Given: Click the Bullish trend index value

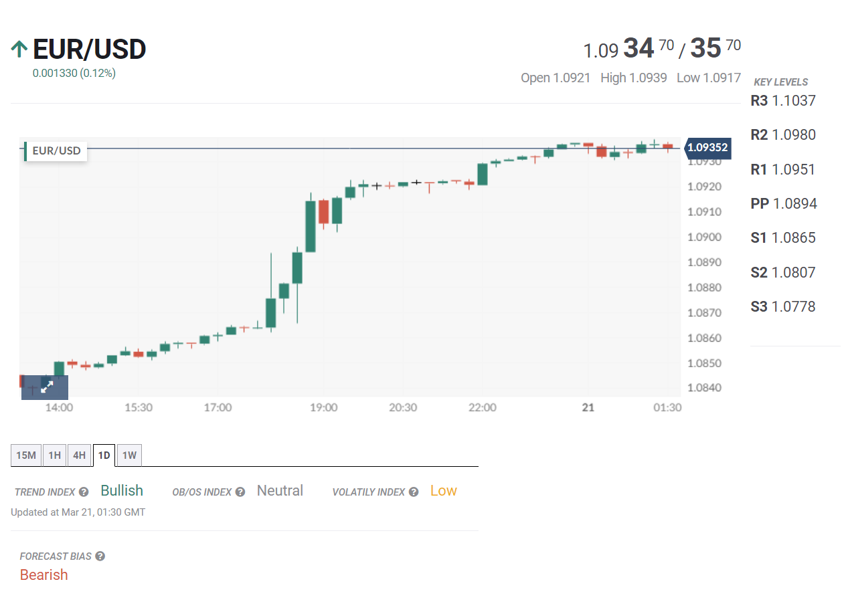Looking at the screenshot, I should (122, 491).
